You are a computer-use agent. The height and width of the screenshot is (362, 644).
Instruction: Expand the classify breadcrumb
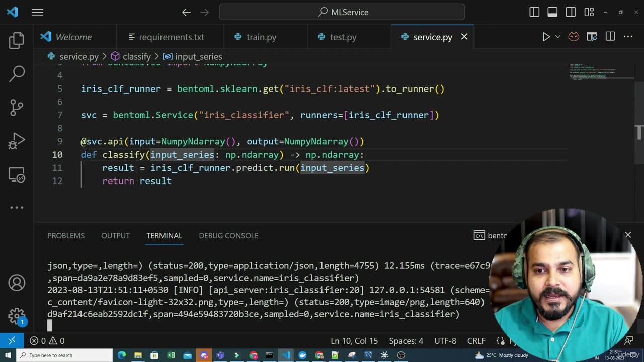point(131,56)
